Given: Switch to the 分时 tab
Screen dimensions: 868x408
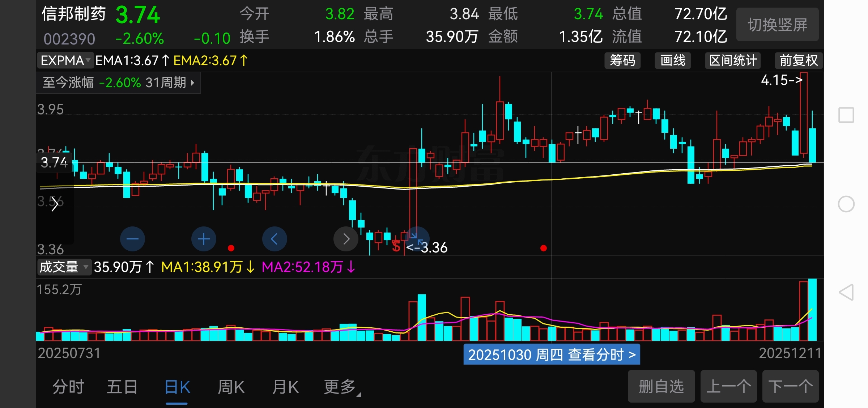Looking at the screenshot, I should (x=68, y=387).
